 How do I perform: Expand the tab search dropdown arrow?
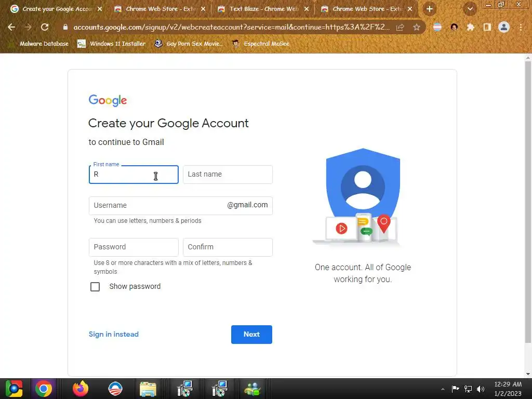pyautogui.click(x=470, y=9)
